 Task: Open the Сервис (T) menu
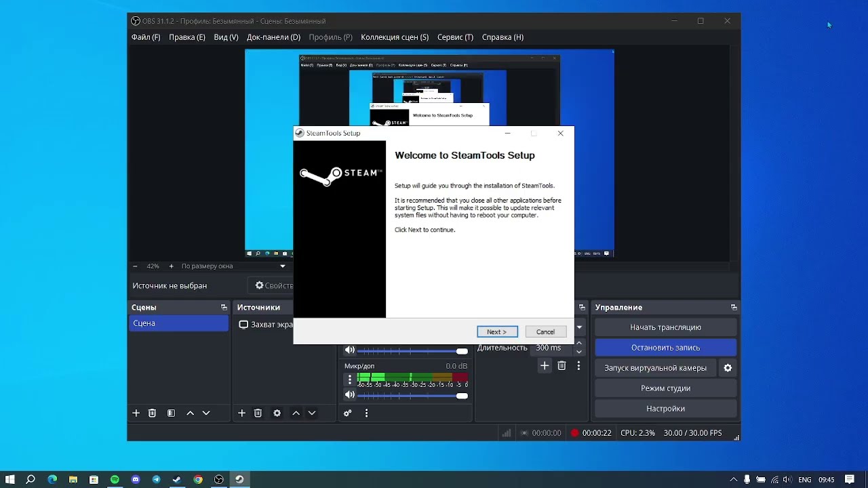click(x=455, y=37)
